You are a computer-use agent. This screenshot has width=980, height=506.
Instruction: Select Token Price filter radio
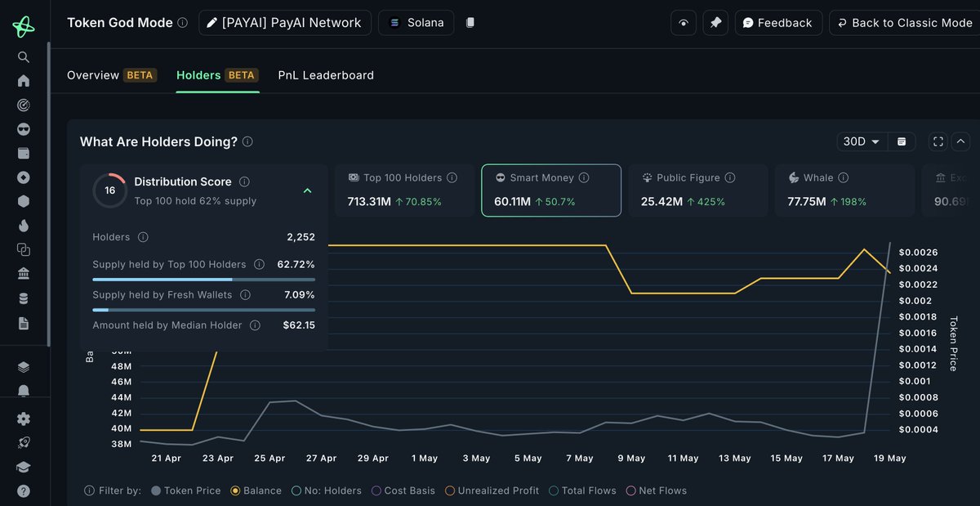[156, 490]
